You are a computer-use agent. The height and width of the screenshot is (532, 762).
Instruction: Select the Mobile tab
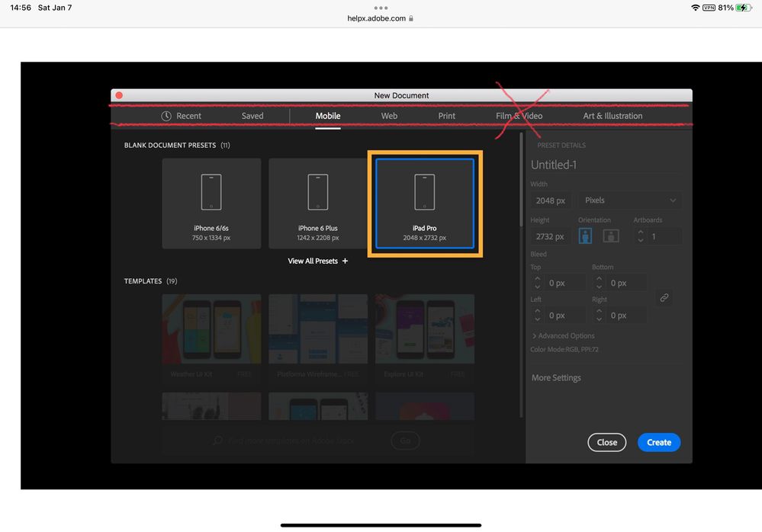tap(327, 116)
